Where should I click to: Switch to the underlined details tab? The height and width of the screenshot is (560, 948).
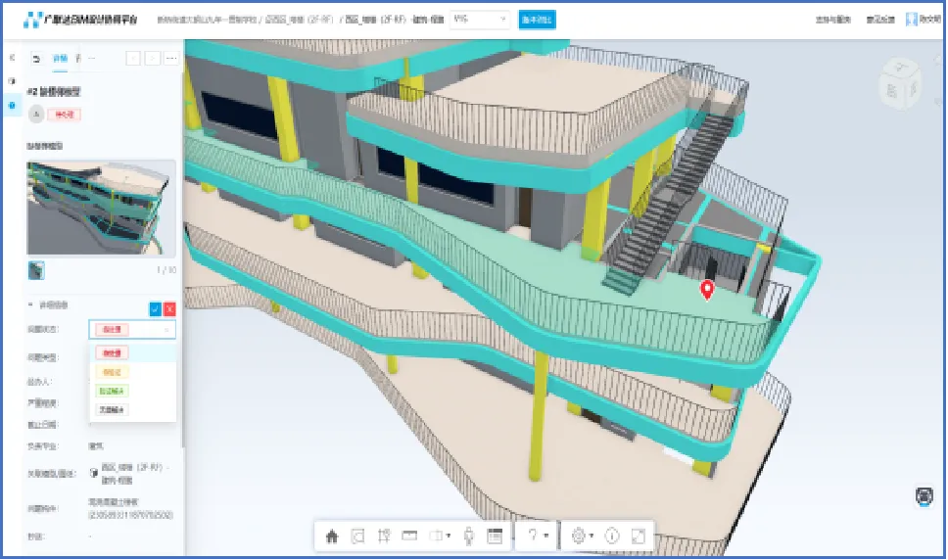[60, 59]
